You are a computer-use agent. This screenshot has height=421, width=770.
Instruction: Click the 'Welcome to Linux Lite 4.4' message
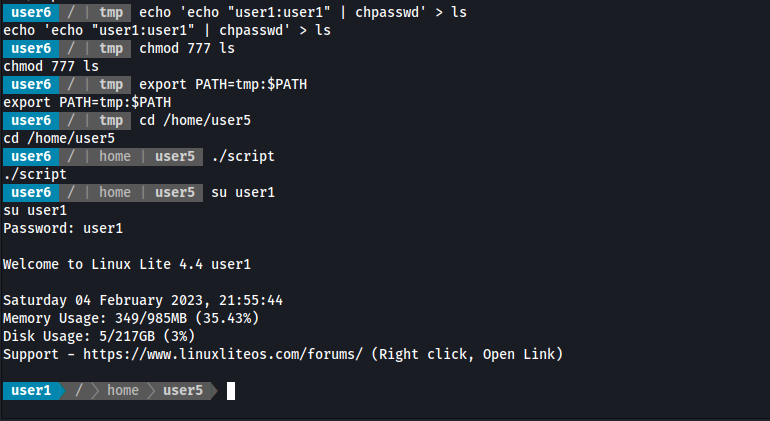(127, 264)
